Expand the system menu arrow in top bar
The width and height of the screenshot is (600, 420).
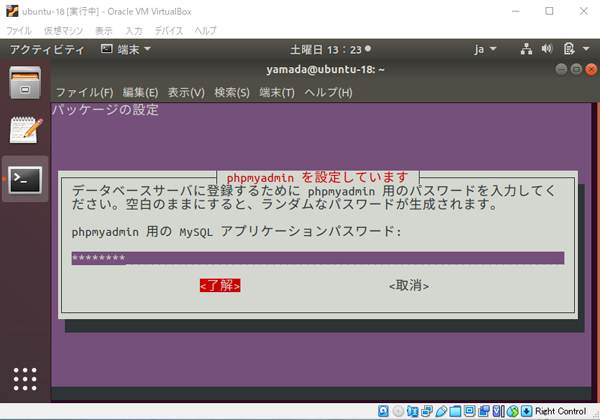[x=586, y=49]
